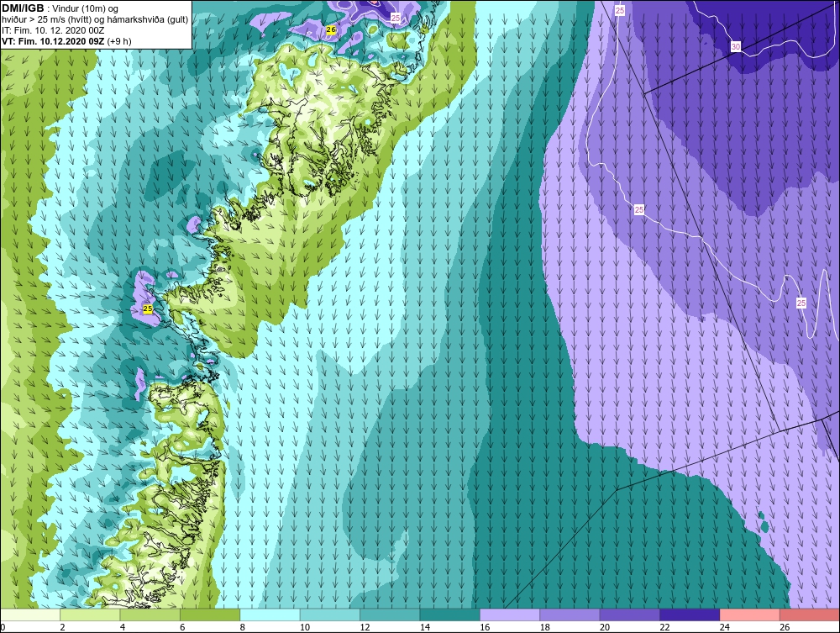Click the yellow 25 maximum gust marker
Screen dimensions: 840x633
click(148, 309)
